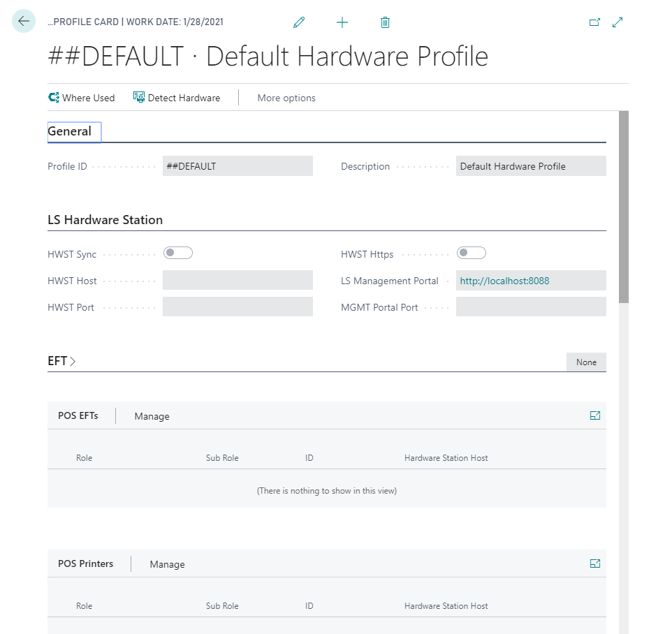Collapse the General section header

click(70, 131)
